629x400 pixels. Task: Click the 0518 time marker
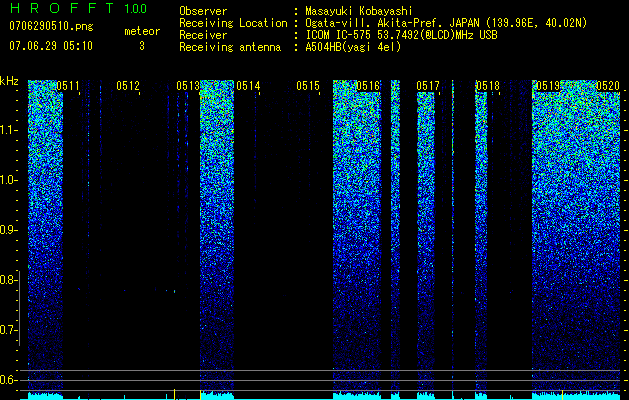(x=488, y=86)
